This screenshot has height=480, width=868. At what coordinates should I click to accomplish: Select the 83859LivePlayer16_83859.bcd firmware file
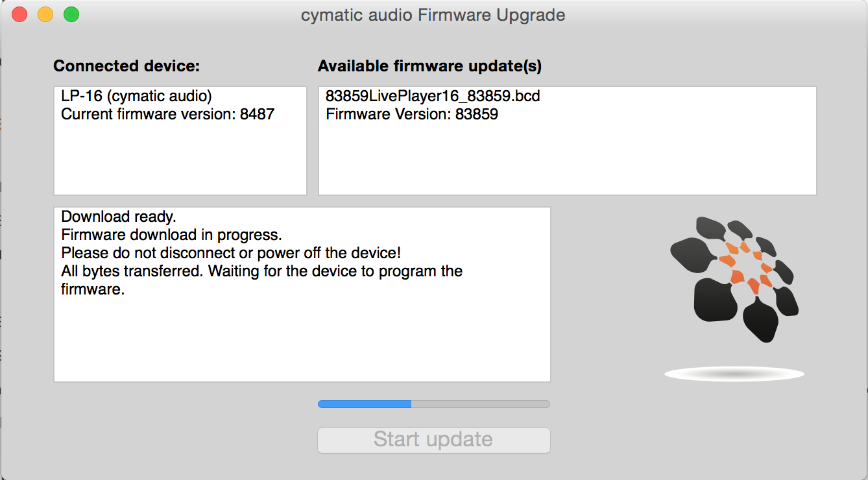click(x=433, y=97)
